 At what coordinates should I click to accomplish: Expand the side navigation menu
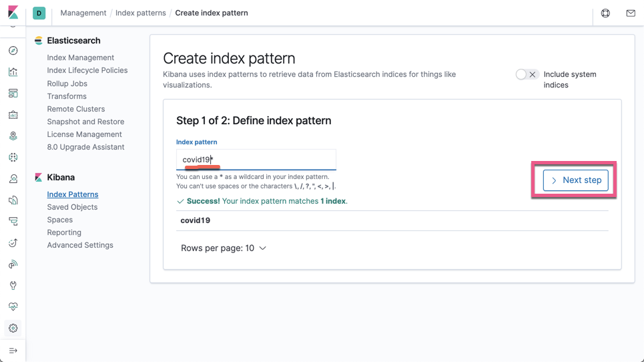(13, 351)
